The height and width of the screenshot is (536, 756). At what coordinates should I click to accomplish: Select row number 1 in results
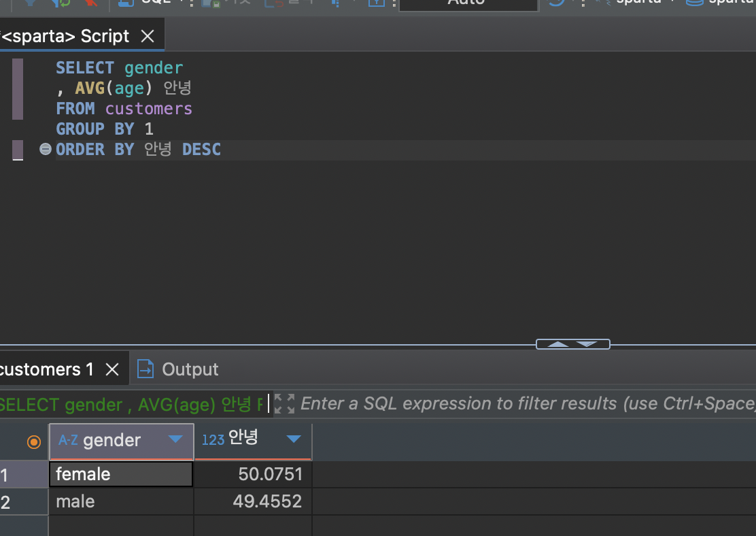[x=24, y=475]
